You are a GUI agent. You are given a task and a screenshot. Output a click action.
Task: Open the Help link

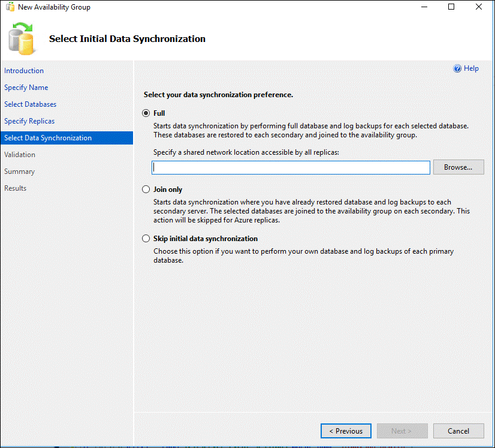point(471,69)
